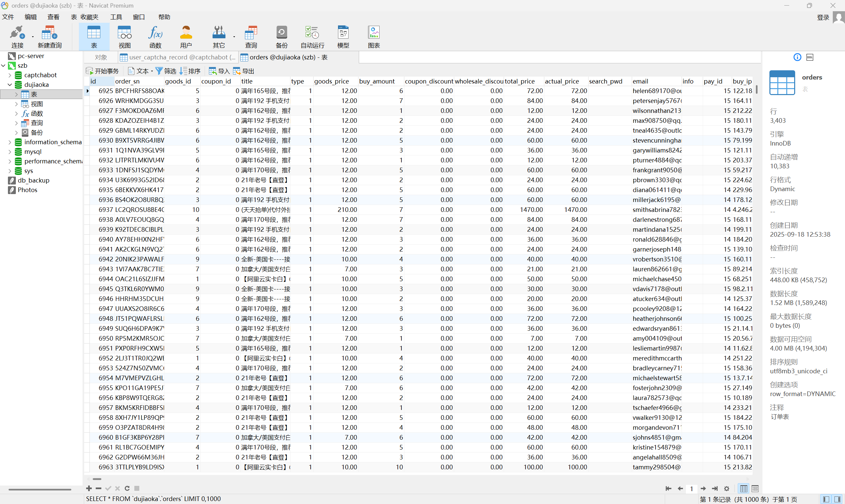
Task: Click the DDL icon in info panel
Action: click(x=810, y=57)
